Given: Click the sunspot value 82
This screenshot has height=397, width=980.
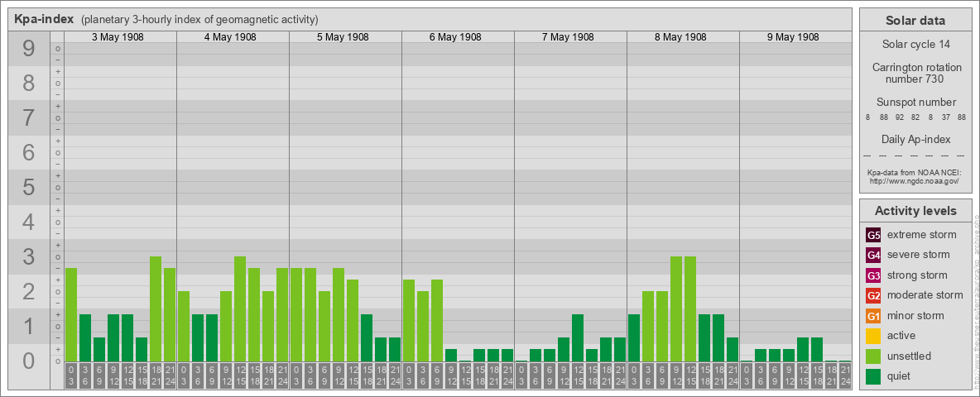Looking at the screenshot, I should pyautogui.click(x=915, y=117).
